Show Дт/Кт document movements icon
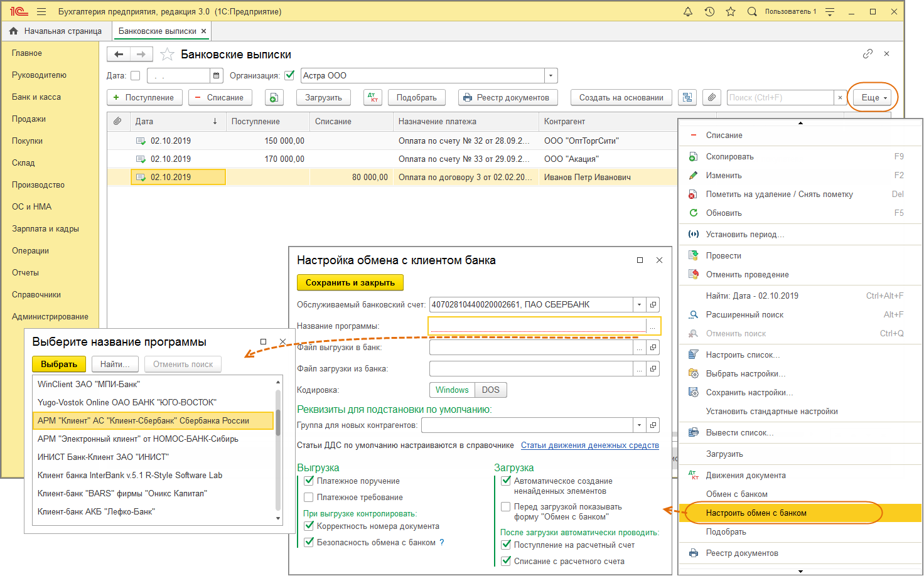Image resolution: width=924 pixels, height=576 pixels. (x=373, y=97)
